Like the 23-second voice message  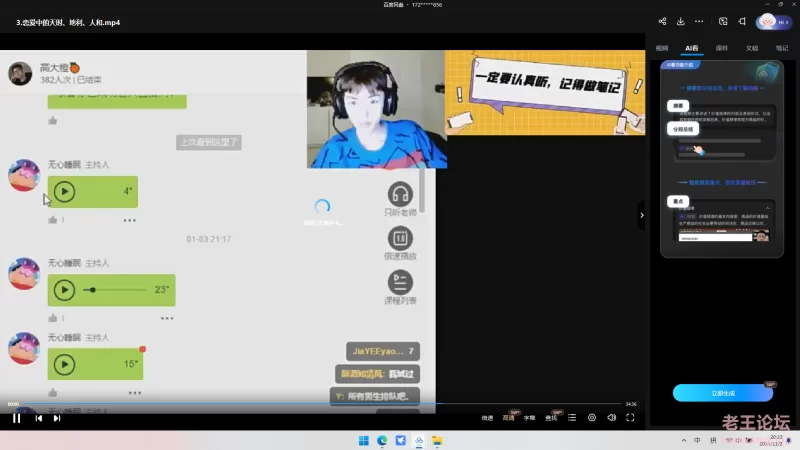click(53, 318)
